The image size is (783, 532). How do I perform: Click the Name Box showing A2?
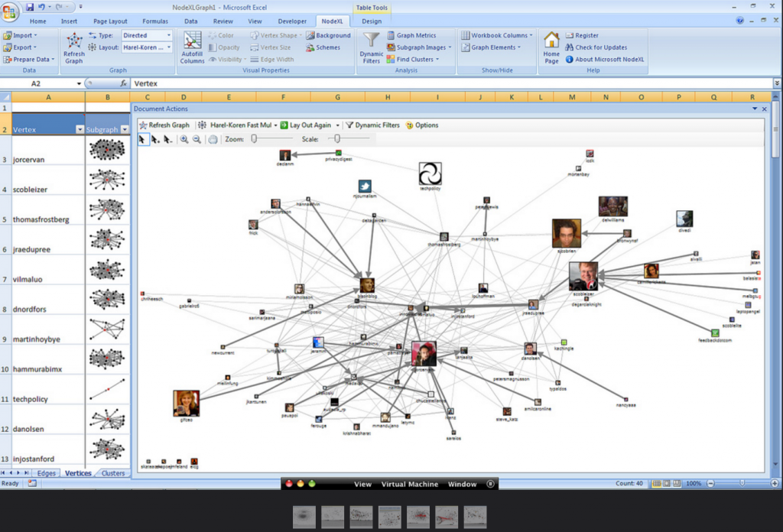point(36,83)
